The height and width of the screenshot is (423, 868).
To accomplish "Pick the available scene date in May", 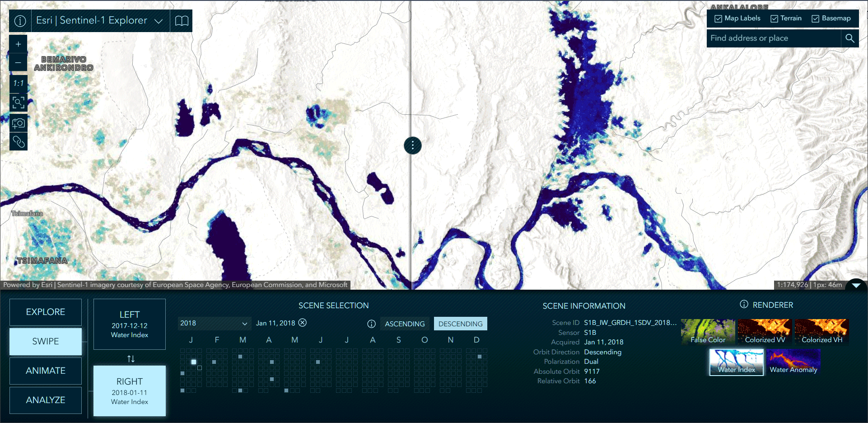I will tap(286, 390).
